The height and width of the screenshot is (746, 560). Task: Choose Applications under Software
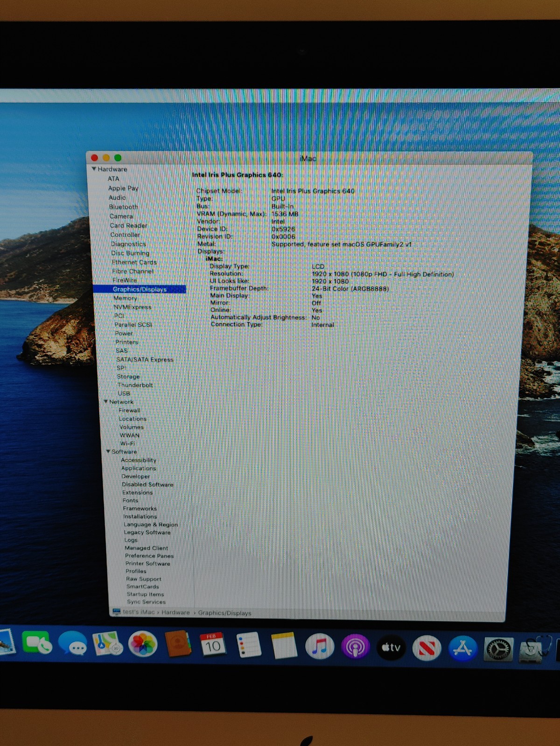[139, 468]
